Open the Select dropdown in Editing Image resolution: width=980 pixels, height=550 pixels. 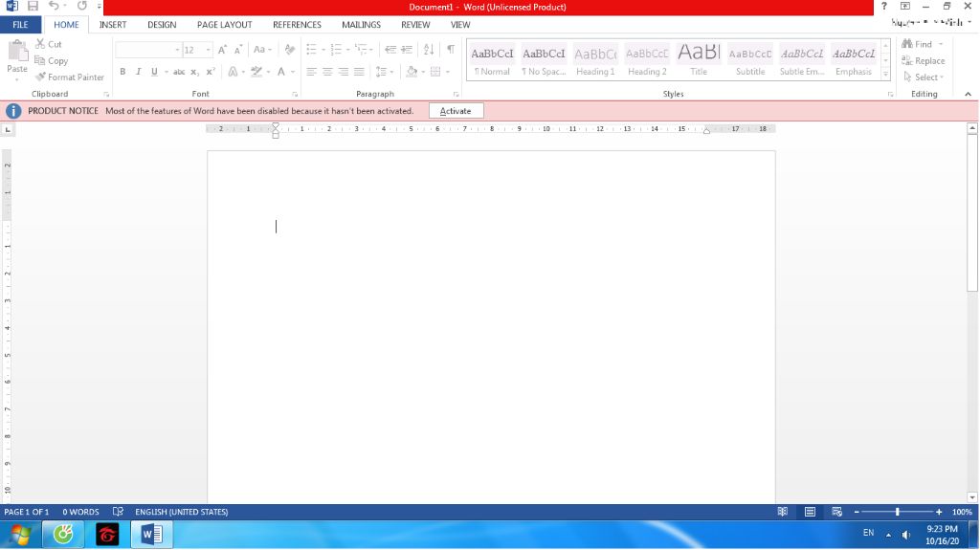click(x=925, y=77)
